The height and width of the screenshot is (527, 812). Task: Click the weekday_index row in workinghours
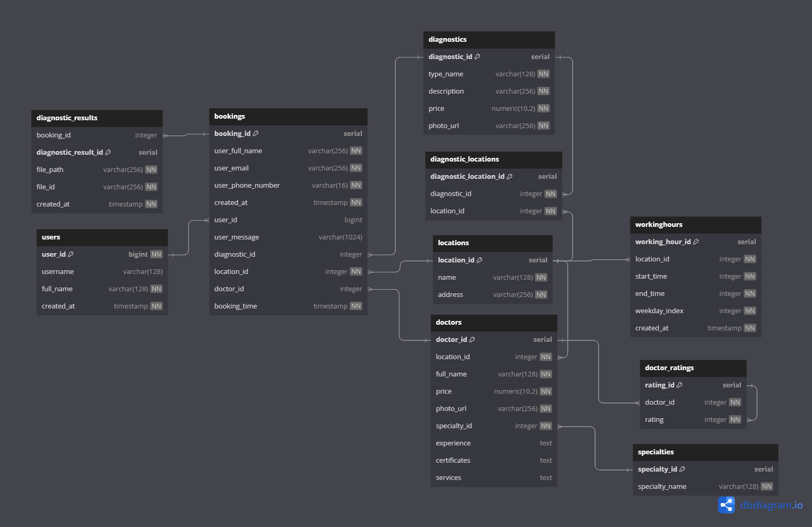point(695,311)
